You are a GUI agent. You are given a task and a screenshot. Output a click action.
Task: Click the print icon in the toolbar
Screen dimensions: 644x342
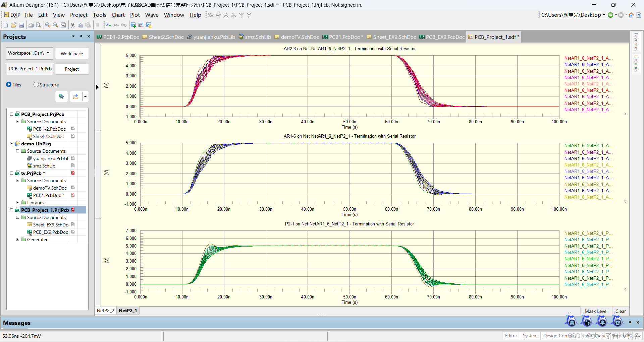pyautogui.click(x=31, y=25)
